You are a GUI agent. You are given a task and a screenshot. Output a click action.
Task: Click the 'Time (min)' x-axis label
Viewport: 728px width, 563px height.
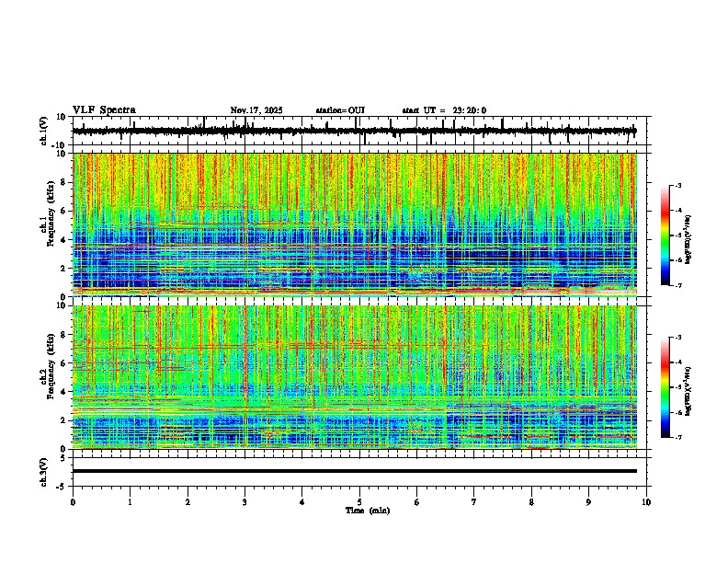point(368,511)
